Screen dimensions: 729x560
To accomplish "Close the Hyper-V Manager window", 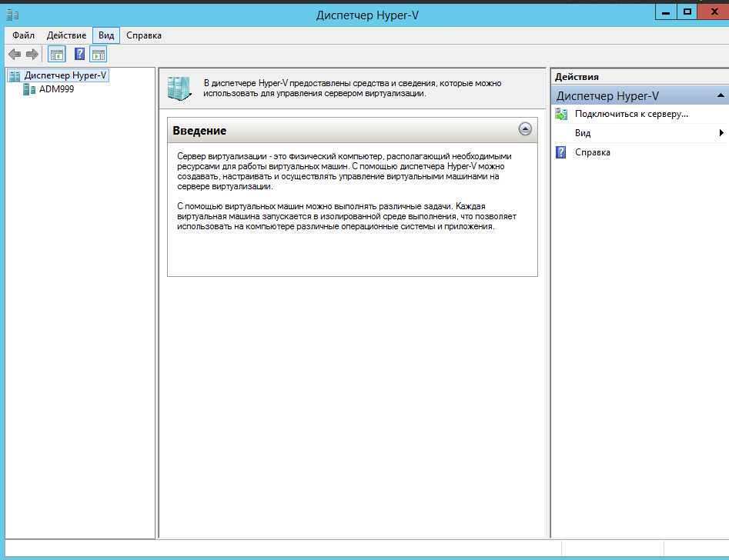I will (714, 12).
